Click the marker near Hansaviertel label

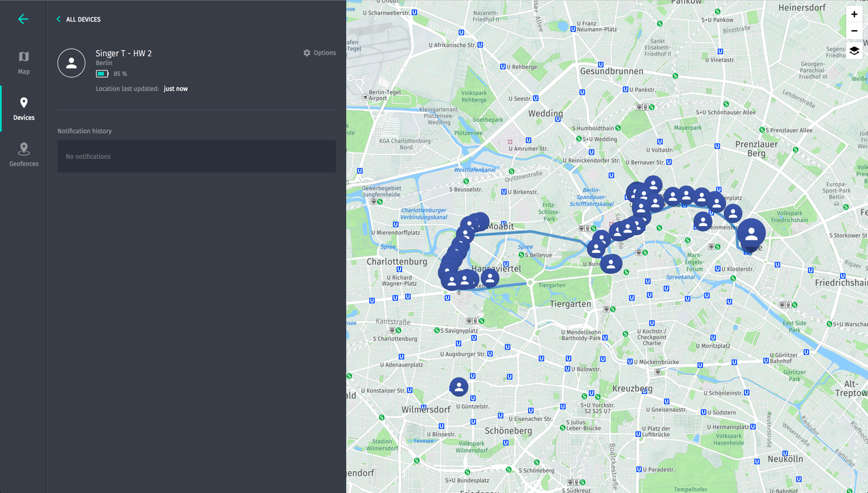pyautogui.click(x=490, y=278)
